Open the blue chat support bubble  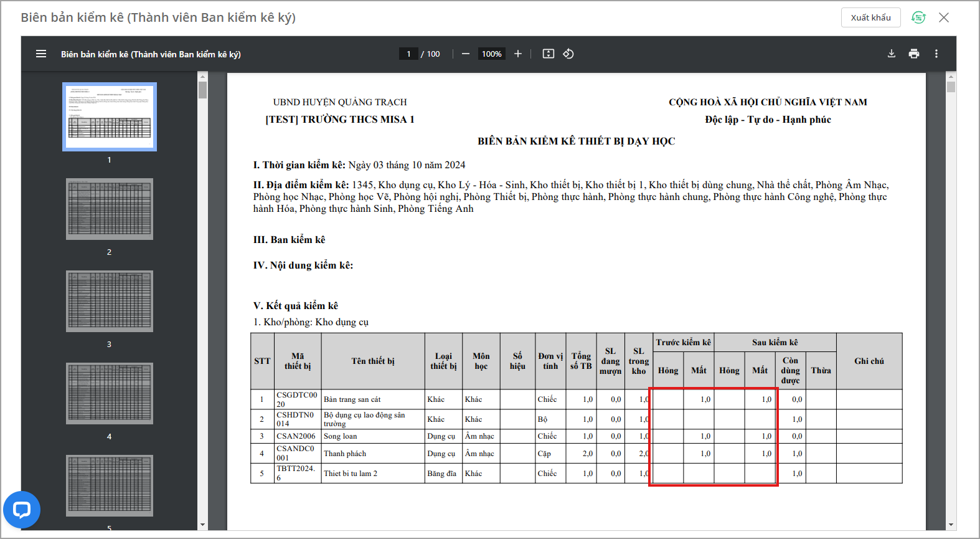22,510
